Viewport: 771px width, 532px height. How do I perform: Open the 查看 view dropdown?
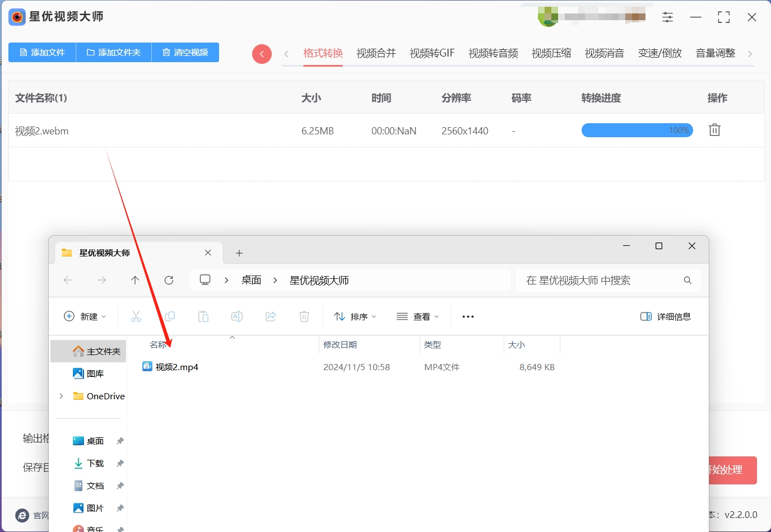pos(417,316)
